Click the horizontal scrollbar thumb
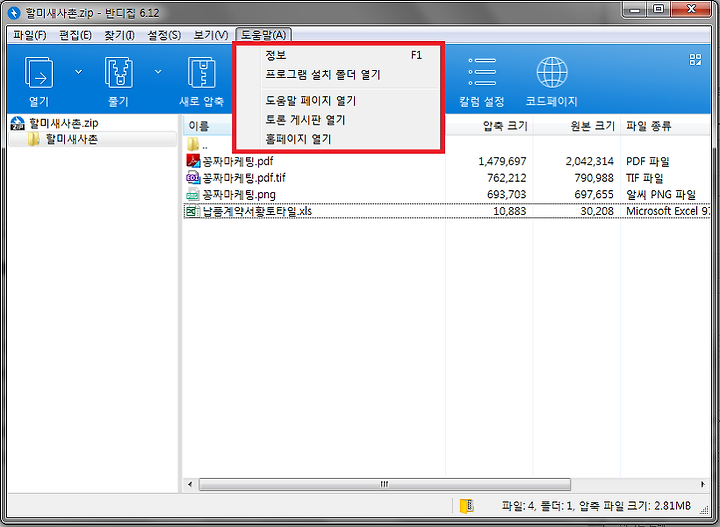Image resolution: width=720 pixels, height=527 pixels. tap(385, 484)
